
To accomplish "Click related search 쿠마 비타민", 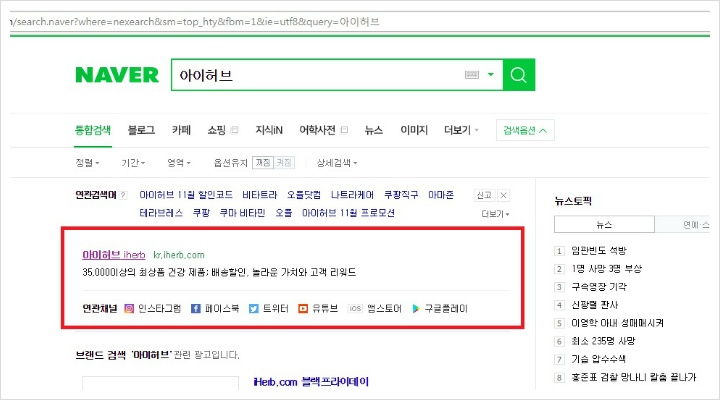I will (242, 213).
